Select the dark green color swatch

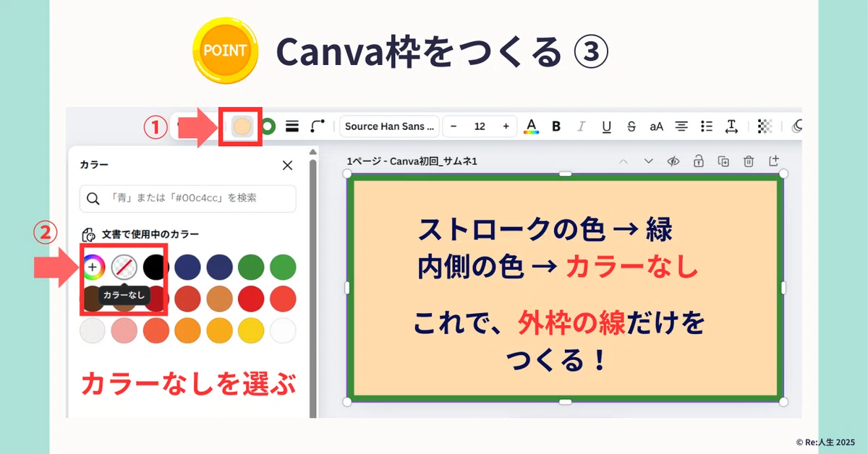point(251,267)
